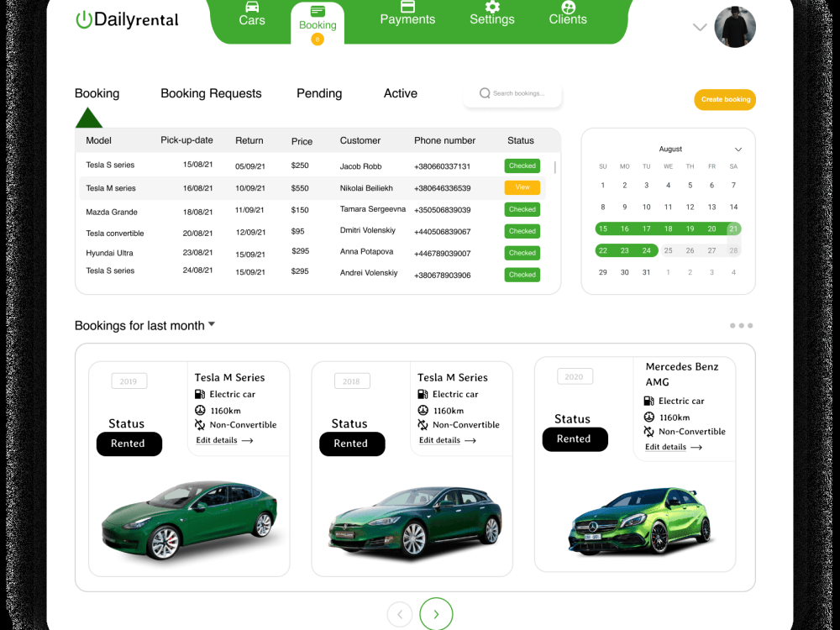Open Bookings for last month dropdown
The image size is (840, 630).
click(x=212, y=324)
